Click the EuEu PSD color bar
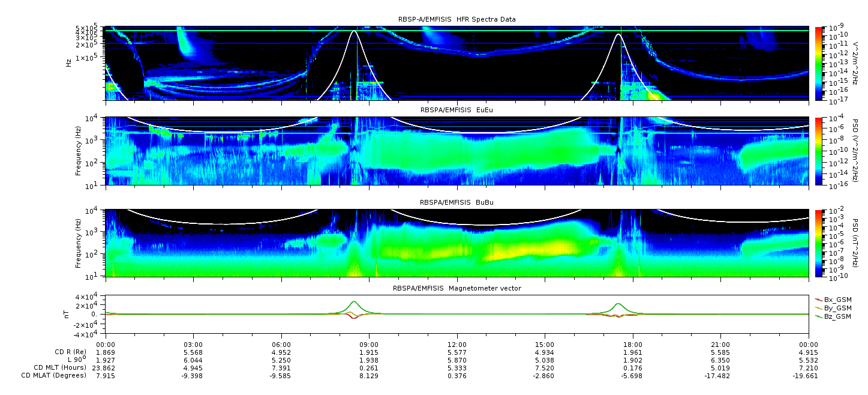Image resolution: width=868 pixels, height=395 pixels. click(819, 151)
